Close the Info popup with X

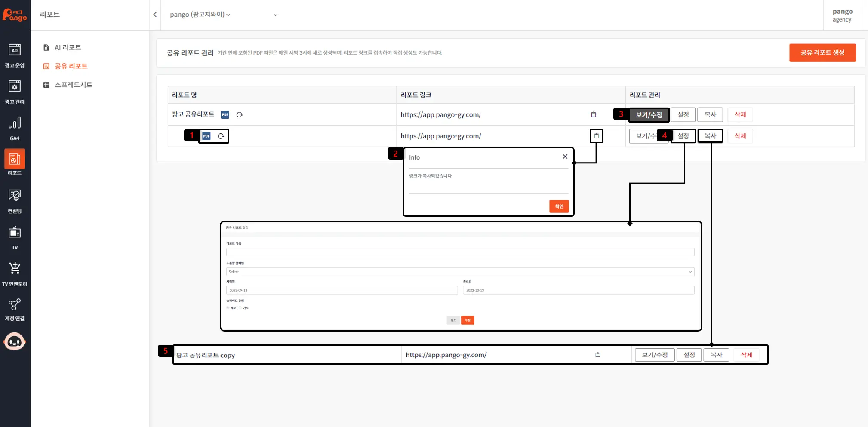565,157
